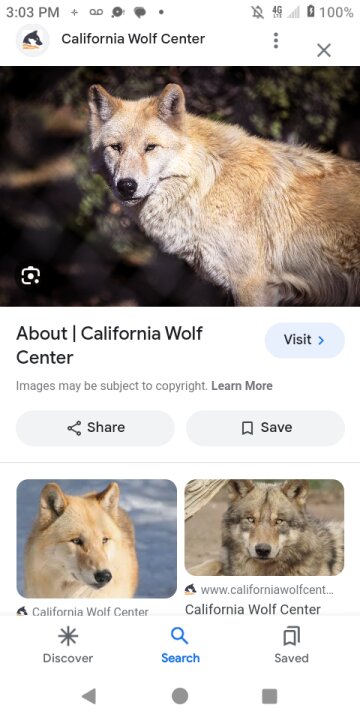Image resolution: width=360 pixels, height=720 pixels.
Task: Visit the California Wolf Center page
Action: (304, 340)
